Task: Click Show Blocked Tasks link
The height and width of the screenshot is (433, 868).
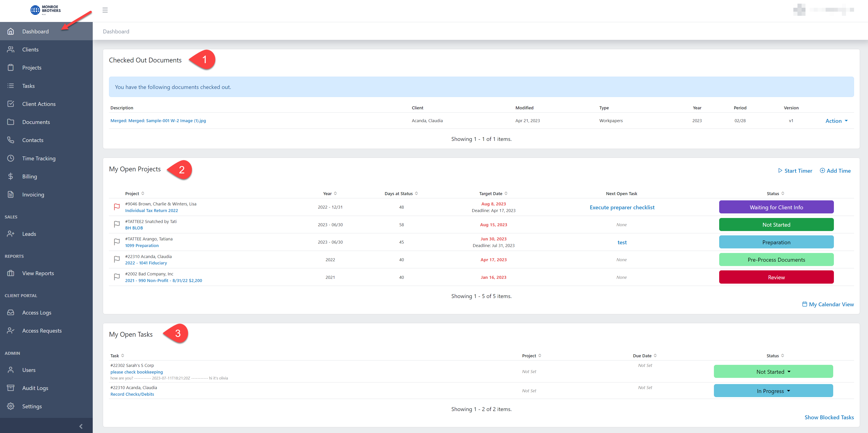Action: (829, 417)
